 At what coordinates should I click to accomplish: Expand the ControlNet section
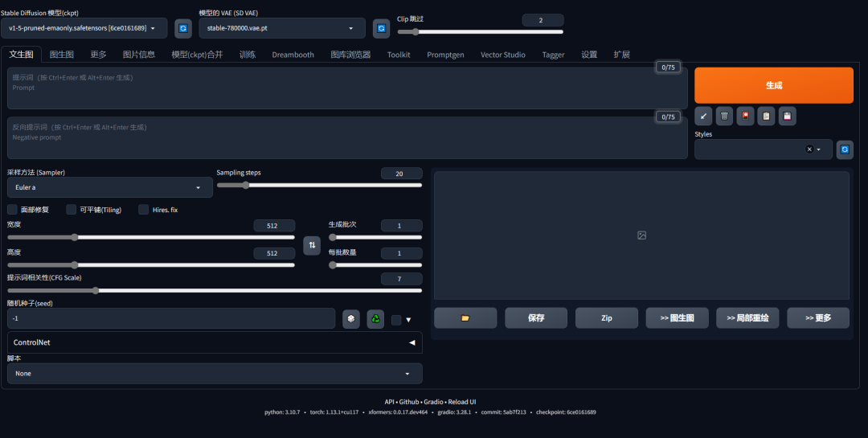(x=215, y=342)
